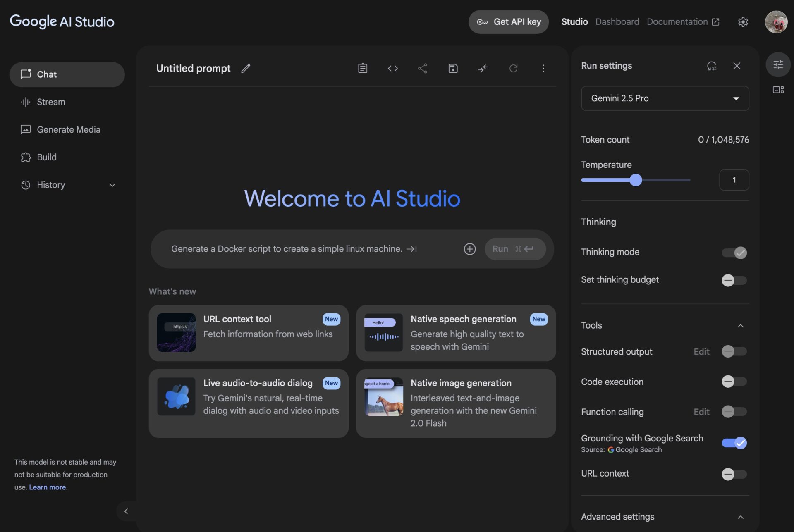Open the Documentation link
The width and height of the screenshot is (794, 532).
(x=683, y=22)
